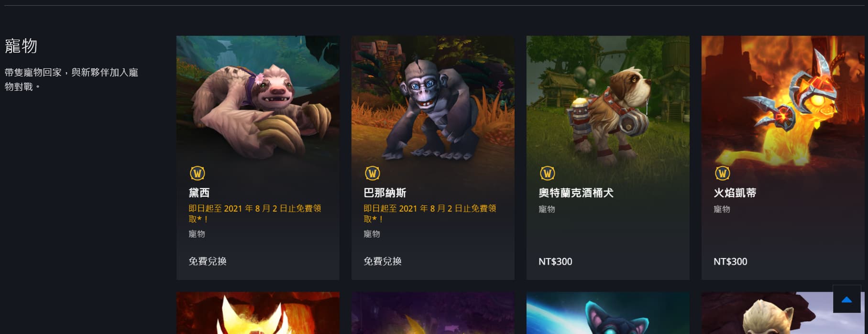Open the 奧特蘭克酒桶犬 dog pet image
This screenshot has width=868, height=334.
click(x=608, y=98)
